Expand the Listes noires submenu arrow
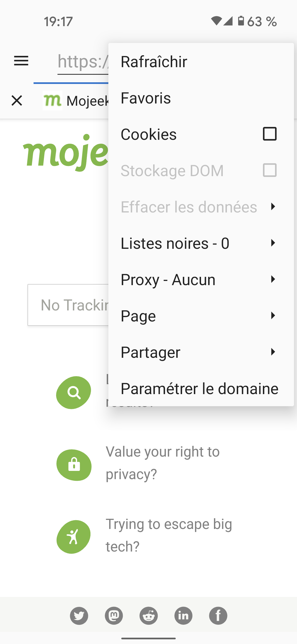 click(273, 243)
